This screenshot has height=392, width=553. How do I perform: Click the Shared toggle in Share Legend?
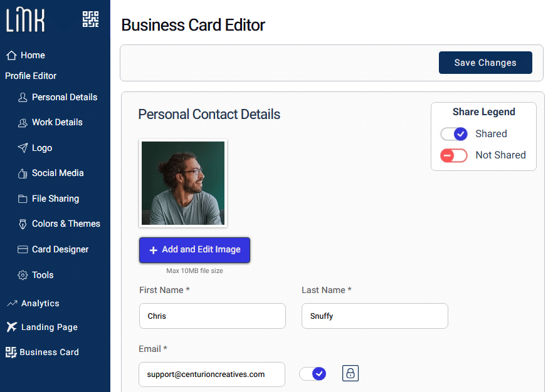point(454,133)
